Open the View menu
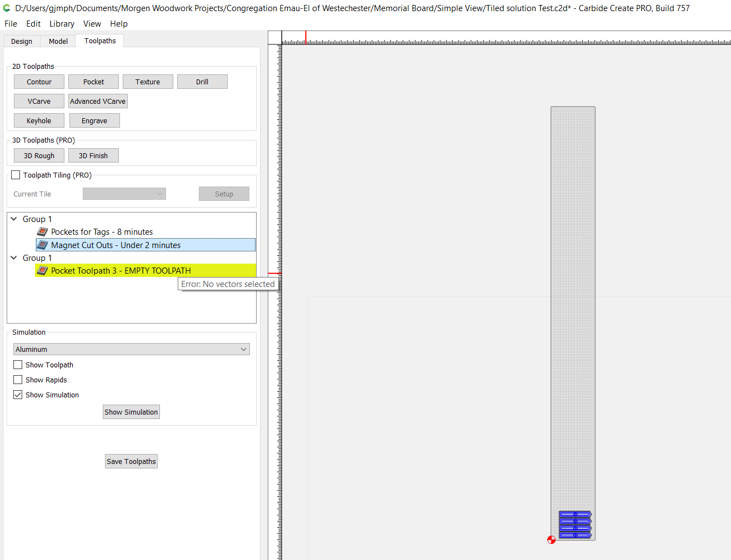Image resolution: width=731 pixels, height=560 pixels. point(92,24)
